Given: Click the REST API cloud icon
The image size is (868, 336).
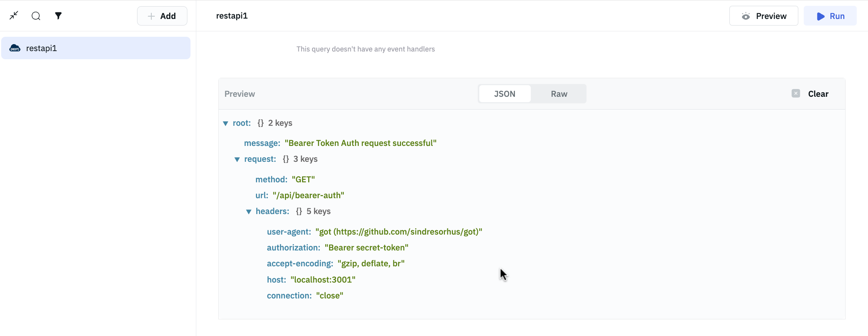Looking at the screenshot, I should (x=15, y=48).
